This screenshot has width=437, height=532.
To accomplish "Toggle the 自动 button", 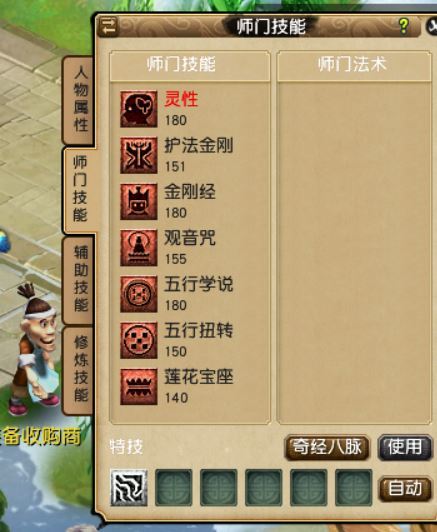I will coord(405,489).
